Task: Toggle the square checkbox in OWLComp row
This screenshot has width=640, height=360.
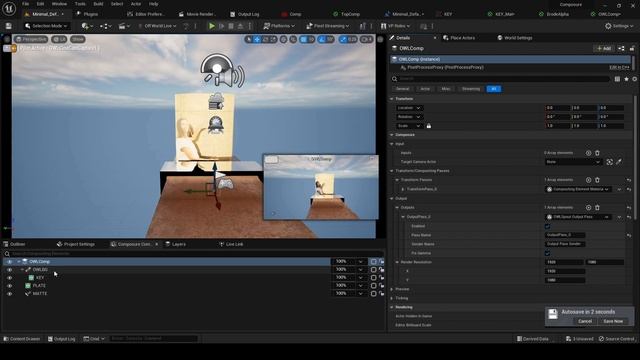Action: (373, 262)
